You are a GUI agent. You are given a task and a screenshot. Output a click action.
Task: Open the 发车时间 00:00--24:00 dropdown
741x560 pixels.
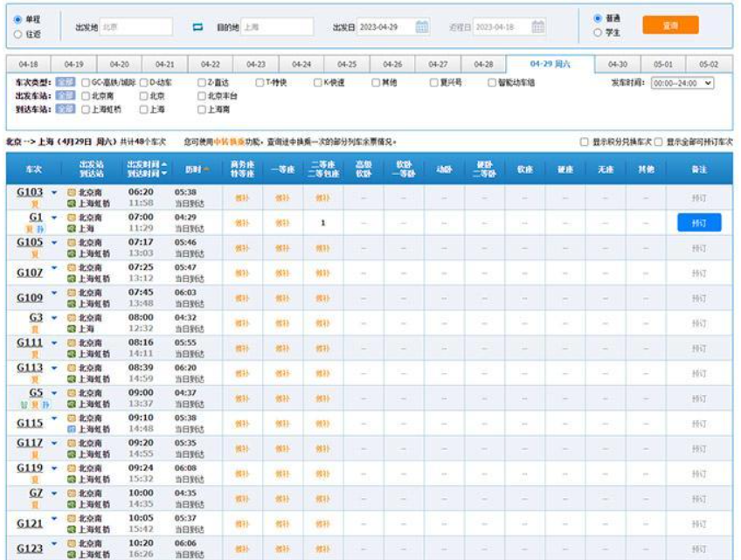point(682,83)
